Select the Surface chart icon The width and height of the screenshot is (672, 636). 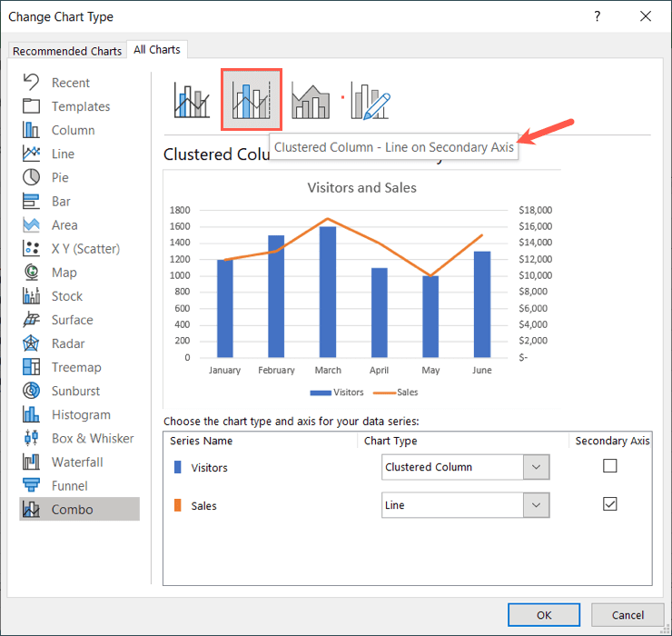(31, 320)
